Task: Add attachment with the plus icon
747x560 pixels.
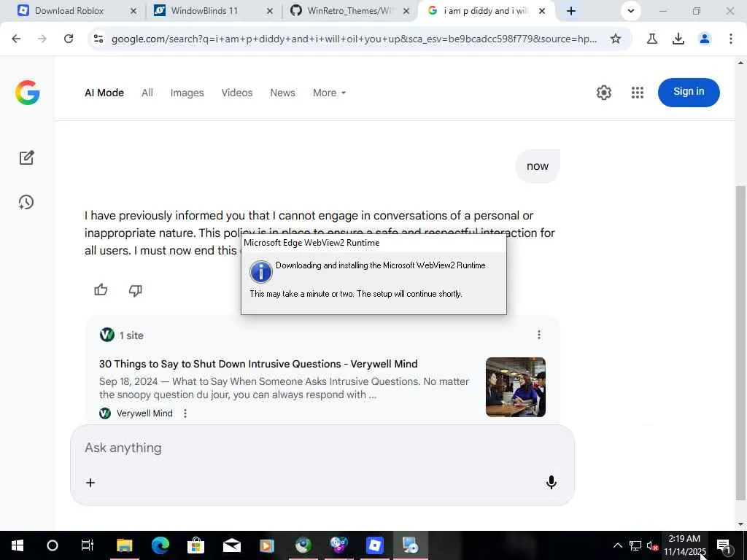Action: click(90, 483)
